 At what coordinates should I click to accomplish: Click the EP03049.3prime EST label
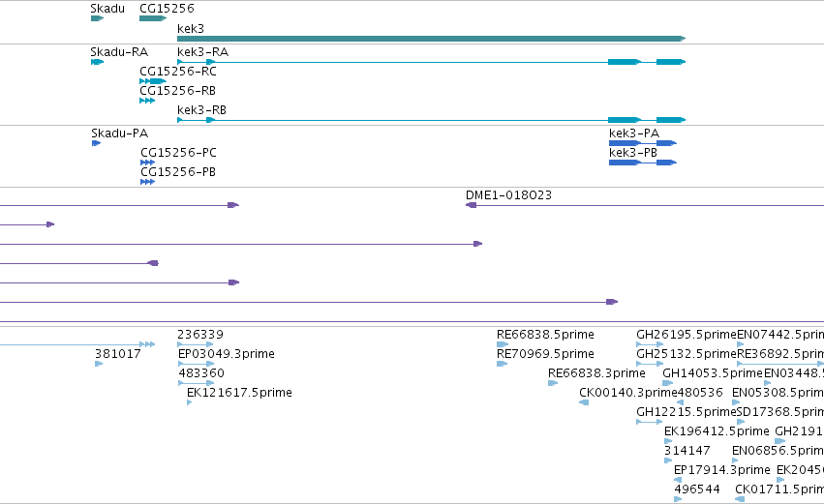[x=227, y=354]
